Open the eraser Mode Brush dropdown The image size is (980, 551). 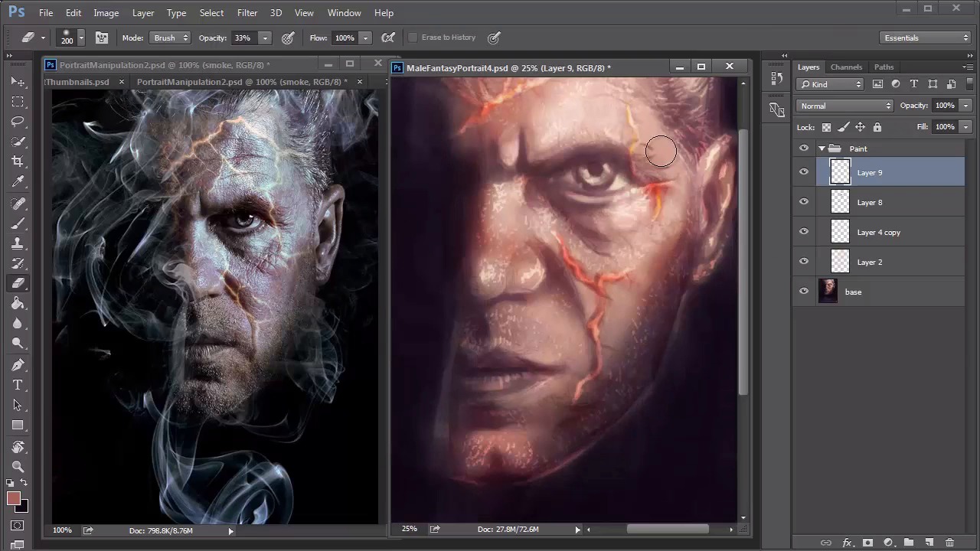coord(170,37)
